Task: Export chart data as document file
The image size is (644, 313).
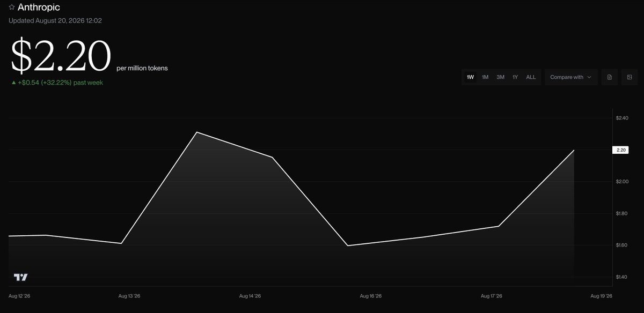Action: tap(609, 77)
